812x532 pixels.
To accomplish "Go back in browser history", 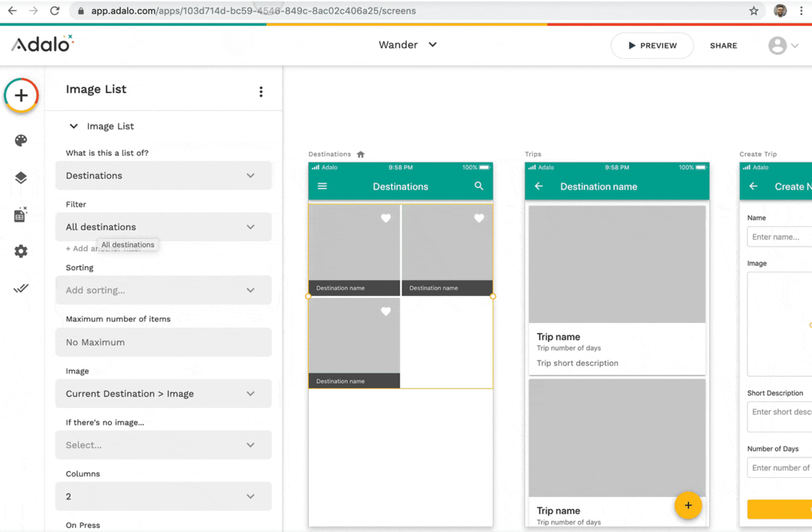I will 12,11.
